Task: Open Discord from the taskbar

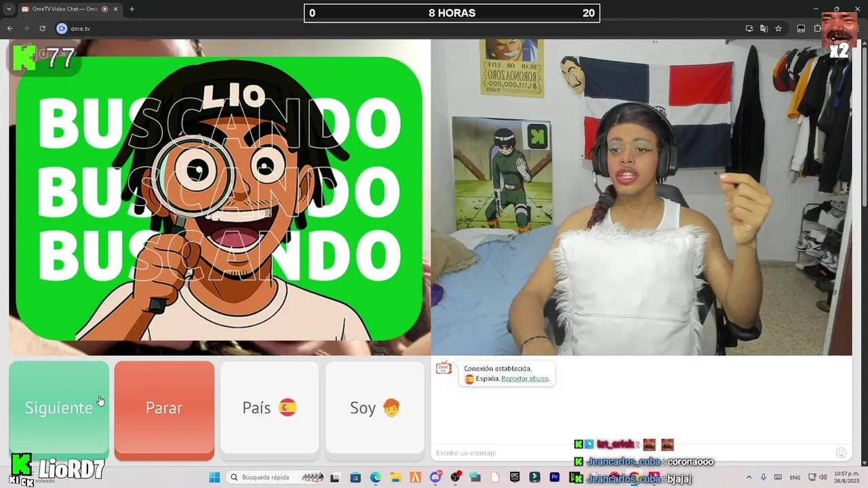Action: (435, 477)
